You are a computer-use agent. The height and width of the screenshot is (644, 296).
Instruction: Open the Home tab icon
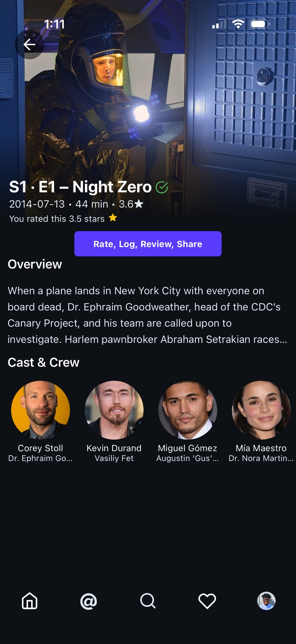click(30, 601)
